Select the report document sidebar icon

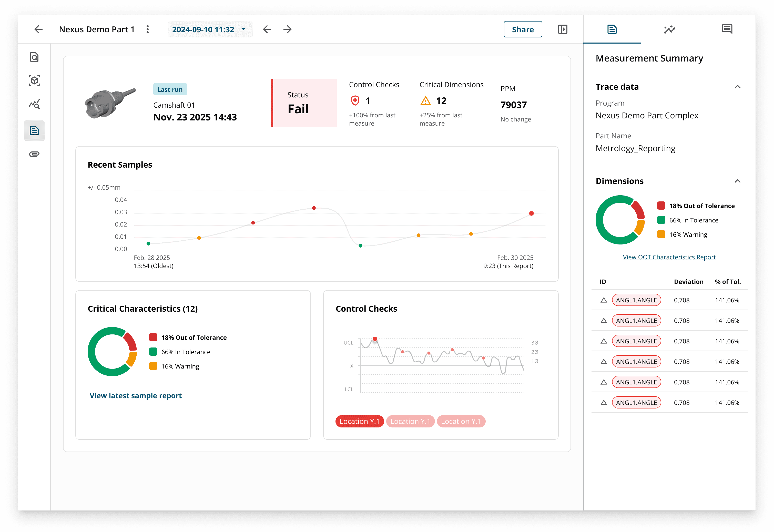pos(34,131)
